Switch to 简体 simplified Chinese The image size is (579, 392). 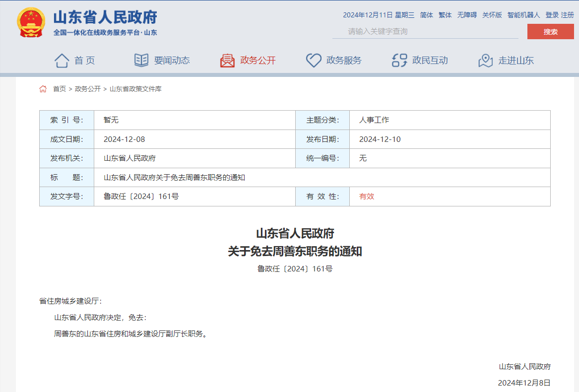click(x=427, y=15)
